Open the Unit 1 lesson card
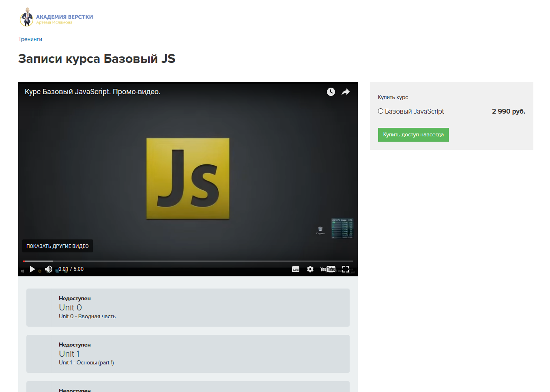 pyautogui.click(x=188, y=354)
